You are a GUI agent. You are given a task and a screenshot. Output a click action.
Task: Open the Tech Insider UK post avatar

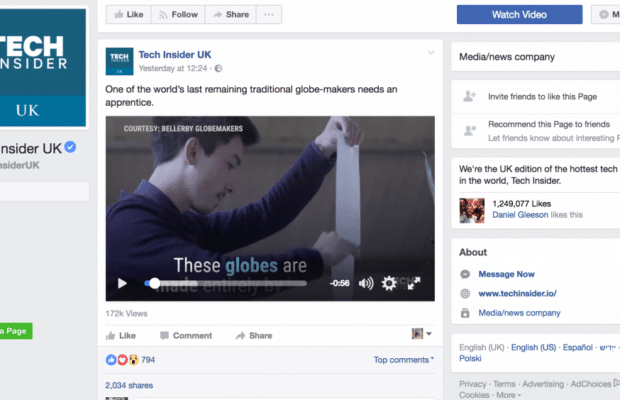(x=119, y=61)
